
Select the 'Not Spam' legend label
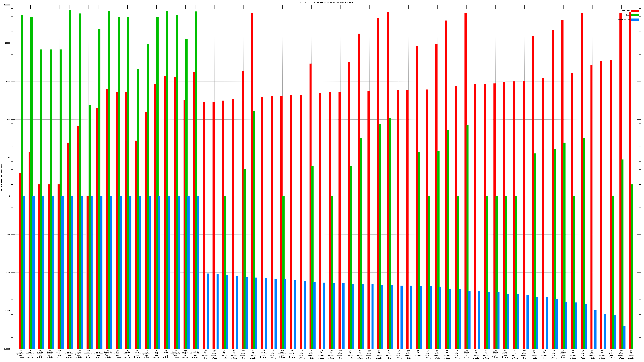tap(626, 11)
